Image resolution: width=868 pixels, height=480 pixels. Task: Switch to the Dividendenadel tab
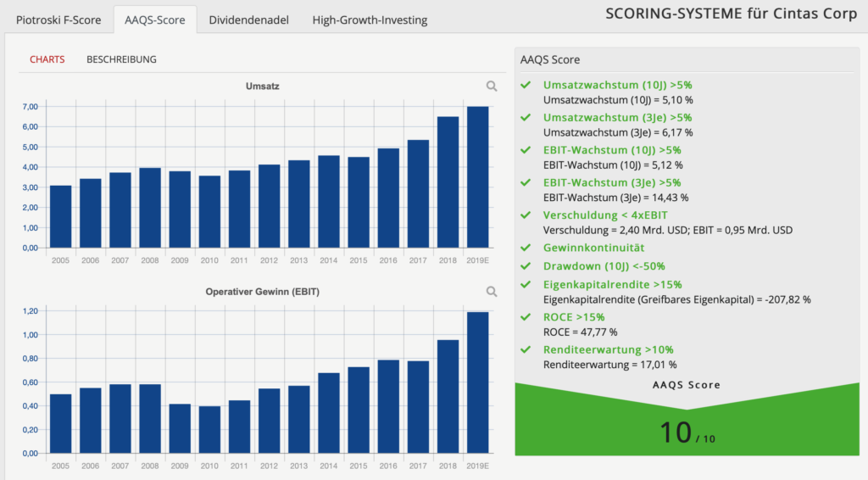point(248,20)
